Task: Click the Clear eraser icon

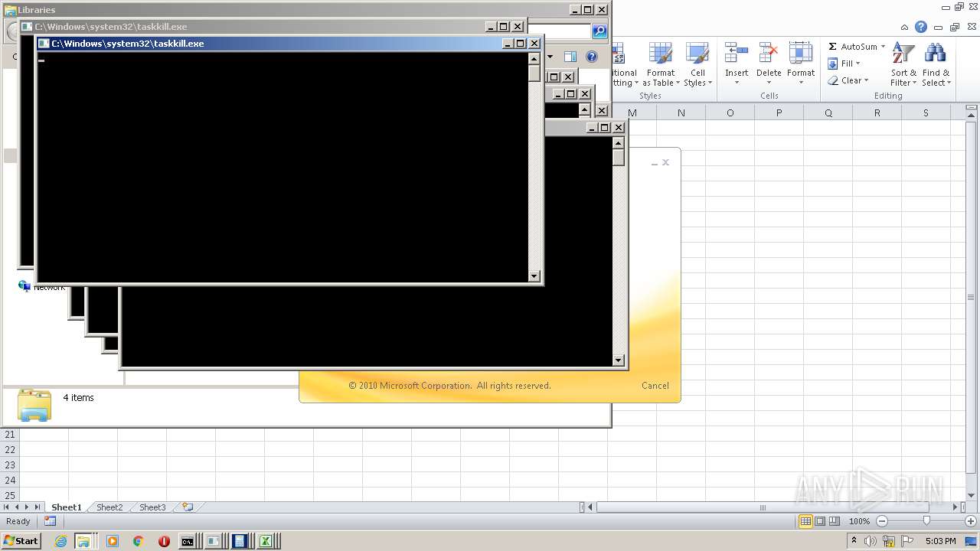Action: 833,80
